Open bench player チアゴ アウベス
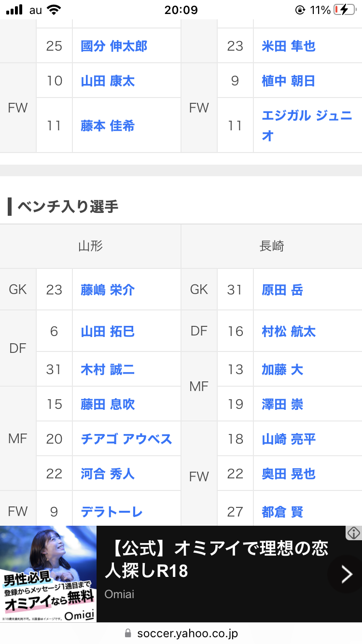Image resolution: width=362 pixels, height=644 pixels. pos(126,439)
